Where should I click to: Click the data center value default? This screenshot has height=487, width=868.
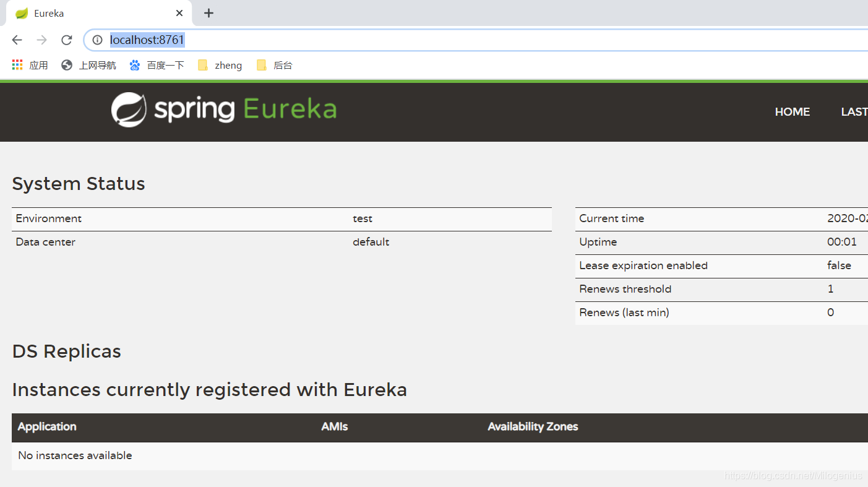[x=371, y=242]
